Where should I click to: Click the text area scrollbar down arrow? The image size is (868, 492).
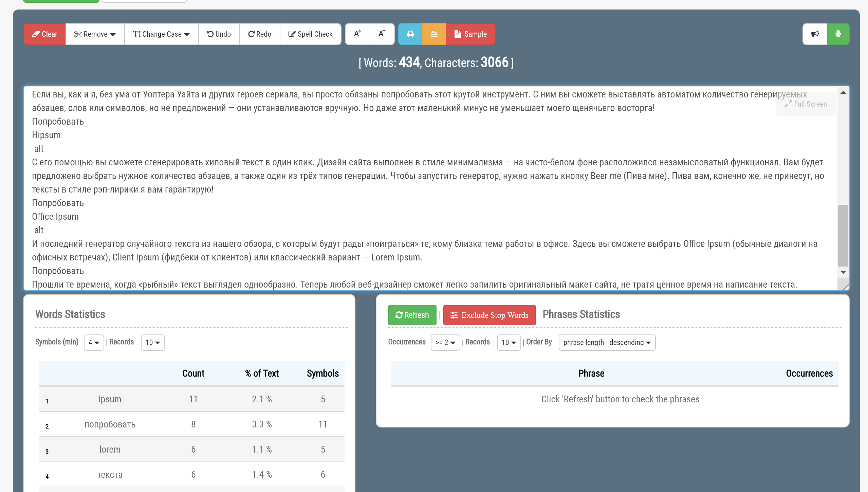(843, 272)
